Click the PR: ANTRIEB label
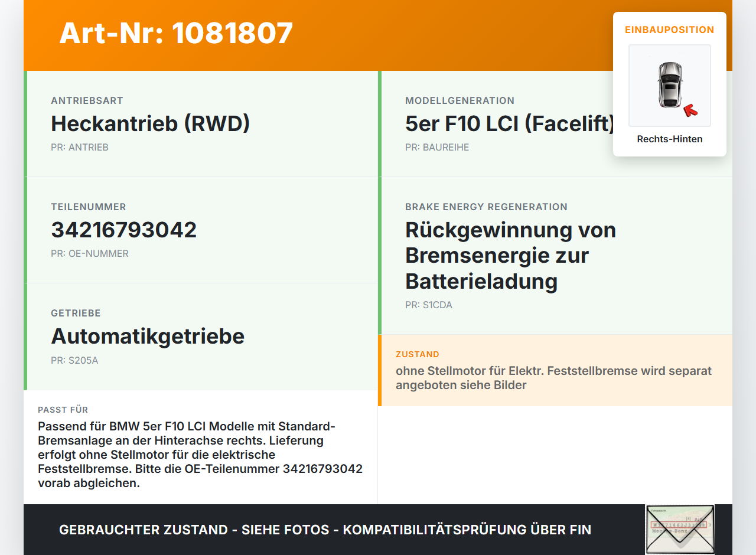756x555 pixels. point(80,148)
